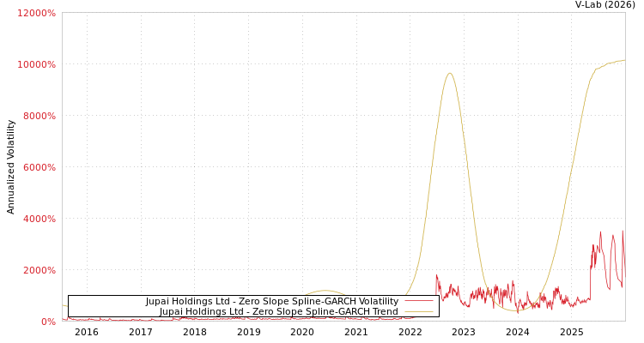
Task: Click the Spline-GARCH Volatility legend entry
Action: click(272, 301)
